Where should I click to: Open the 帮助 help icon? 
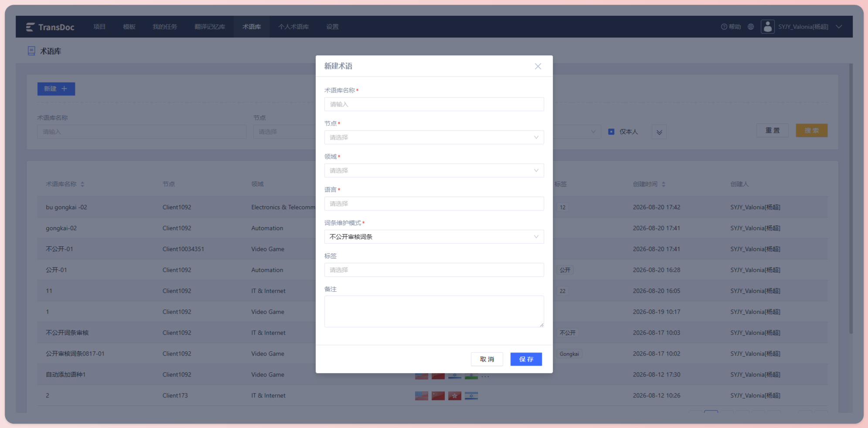724,27
